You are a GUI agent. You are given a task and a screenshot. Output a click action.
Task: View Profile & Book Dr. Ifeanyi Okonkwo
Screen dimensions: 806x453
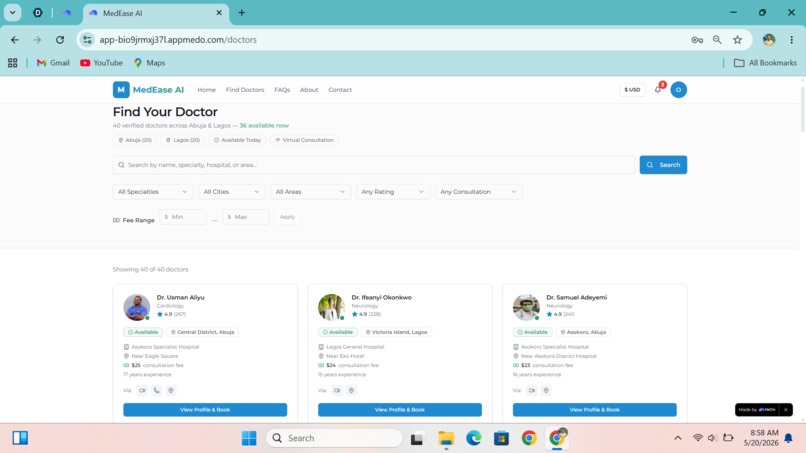click(x=400, y=410)
